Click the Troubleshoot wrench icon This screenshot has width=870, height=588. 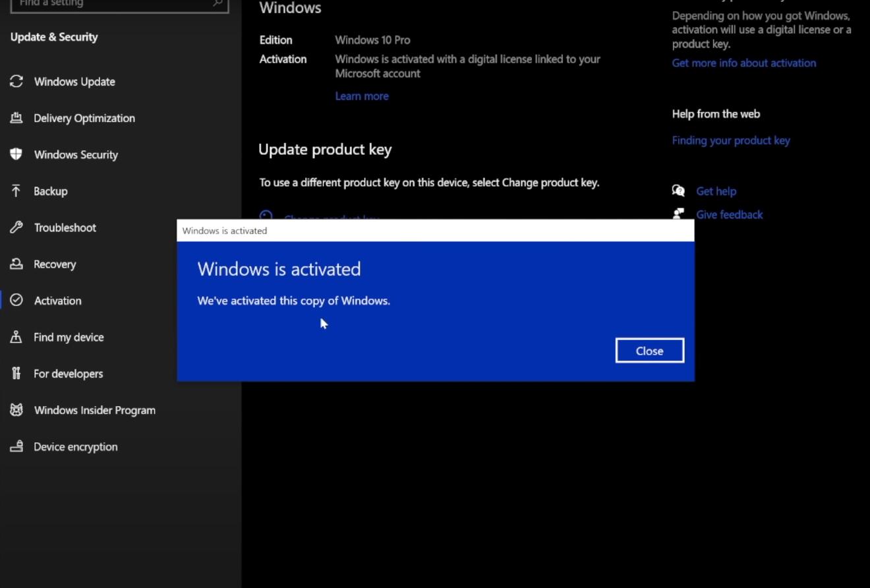16,228
